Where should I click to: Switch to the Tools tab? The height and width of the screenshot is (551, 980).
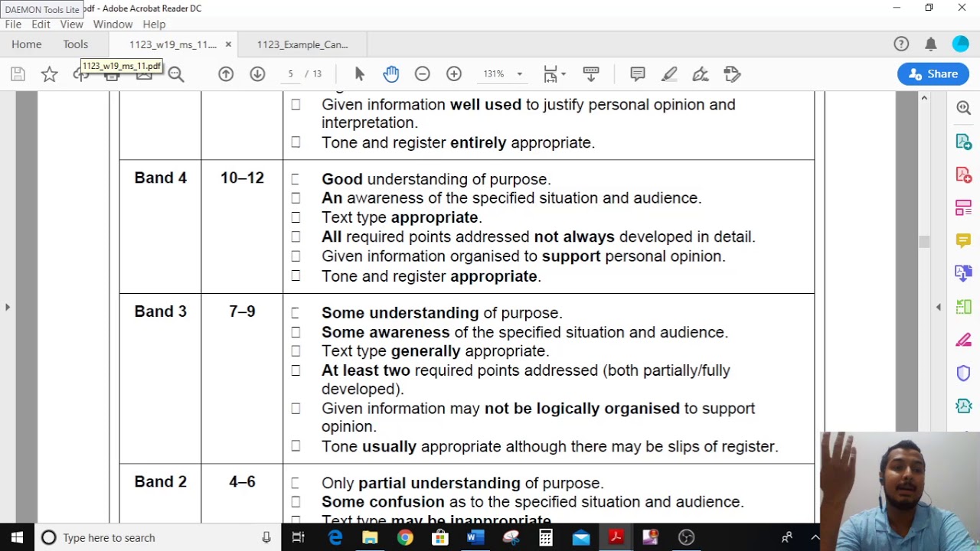click(x=76, y=44)
